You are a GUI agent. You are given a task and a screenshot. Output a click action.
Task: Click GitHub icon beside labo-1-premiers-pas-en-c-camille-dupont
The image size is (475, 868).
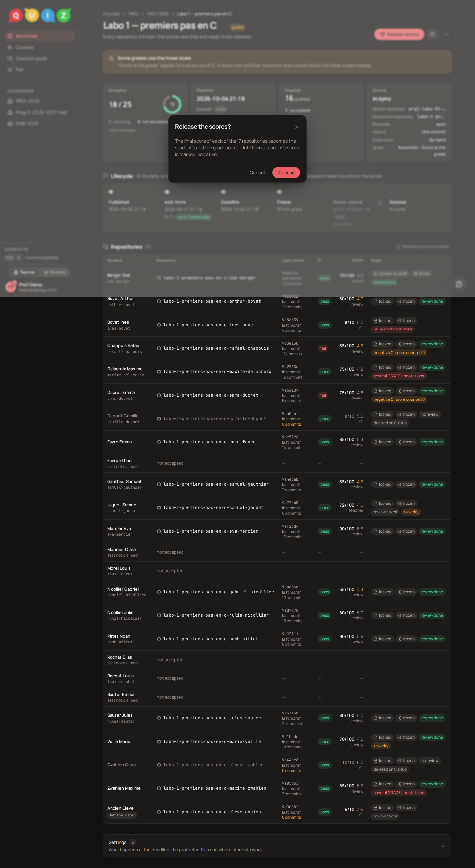point(159,419)
